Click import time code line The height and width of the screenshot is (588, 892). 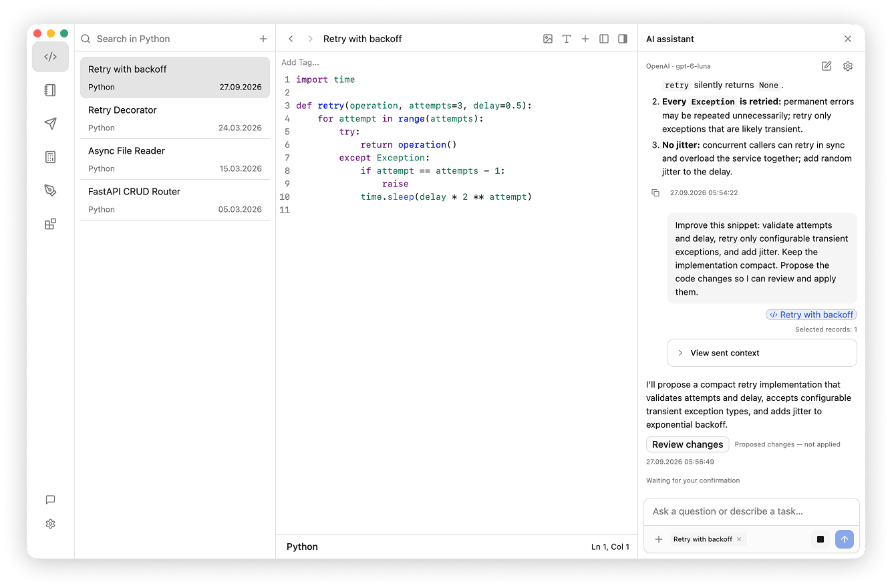[325, 80]
